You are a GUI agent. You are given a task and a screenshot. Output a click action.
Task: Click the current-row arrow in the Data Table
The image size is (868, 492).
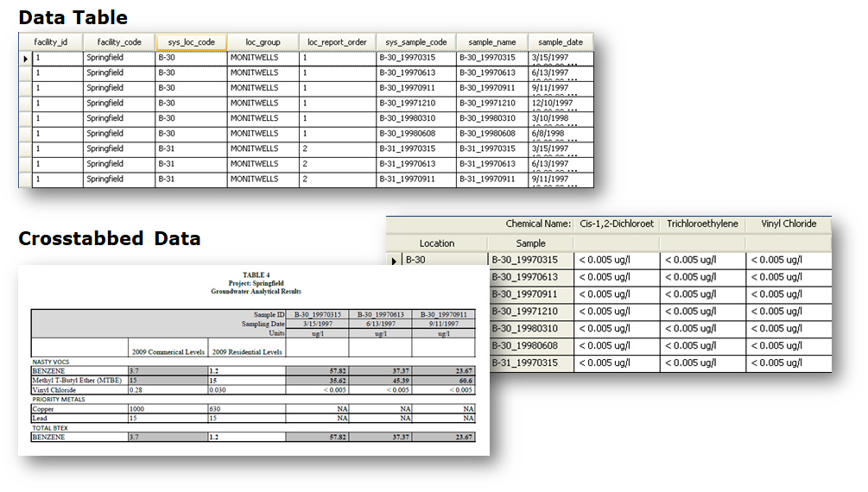[x=25, y=58]
